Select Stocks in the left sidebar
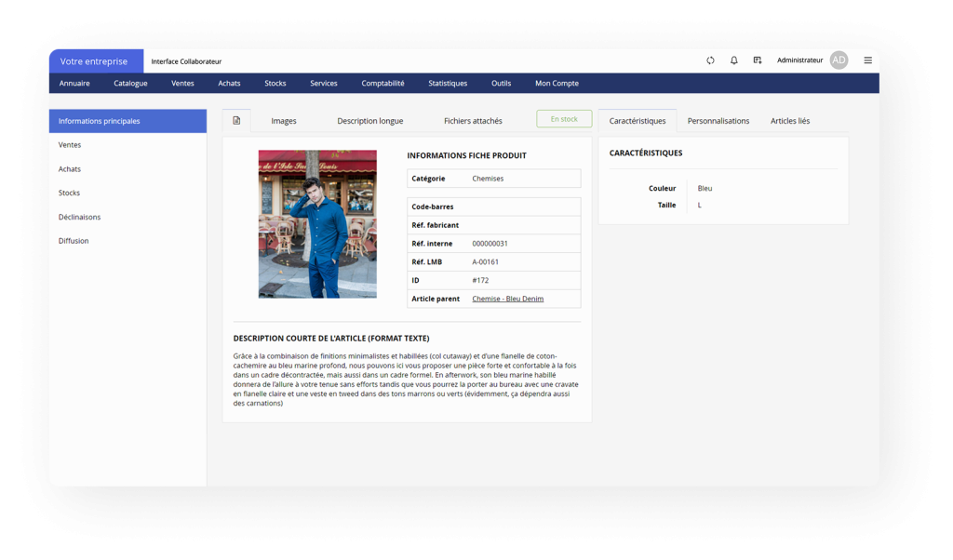953x560 pixels. [x=69, y=193]
